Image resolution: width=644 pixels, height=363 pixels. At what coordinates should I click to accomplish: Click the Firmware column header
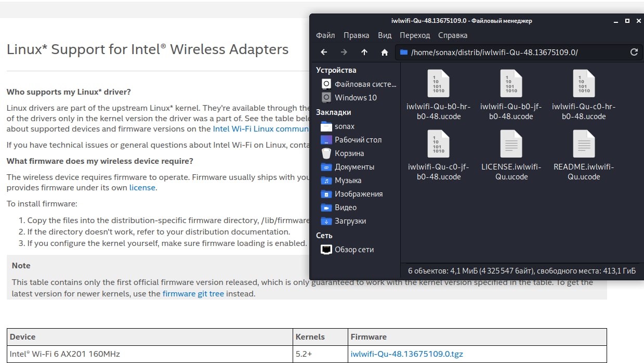point(477,337)
